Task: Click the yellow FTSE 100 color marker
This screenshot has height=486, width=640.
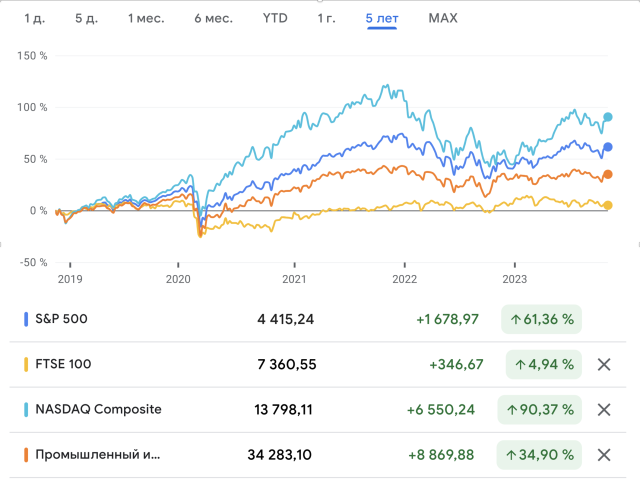Action: [26, 364]
